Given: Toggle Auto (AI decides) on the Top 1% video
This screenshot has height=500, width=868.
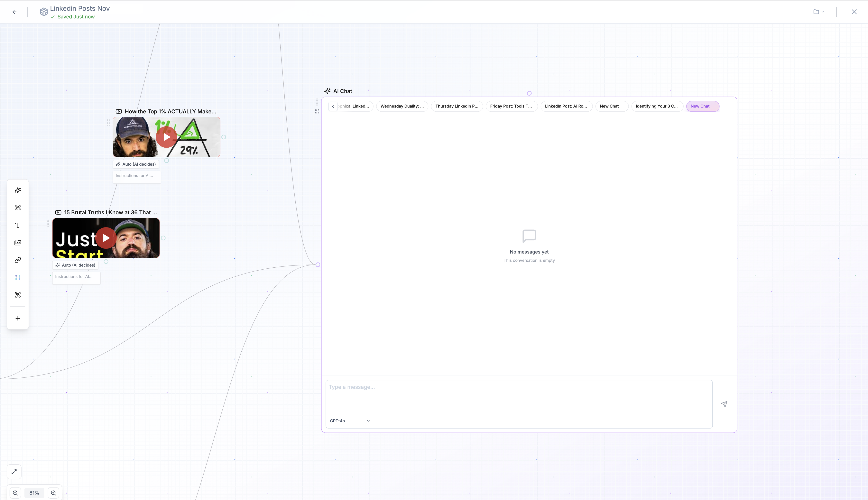Looking at the screenshot, I should [x=136, y=164].
